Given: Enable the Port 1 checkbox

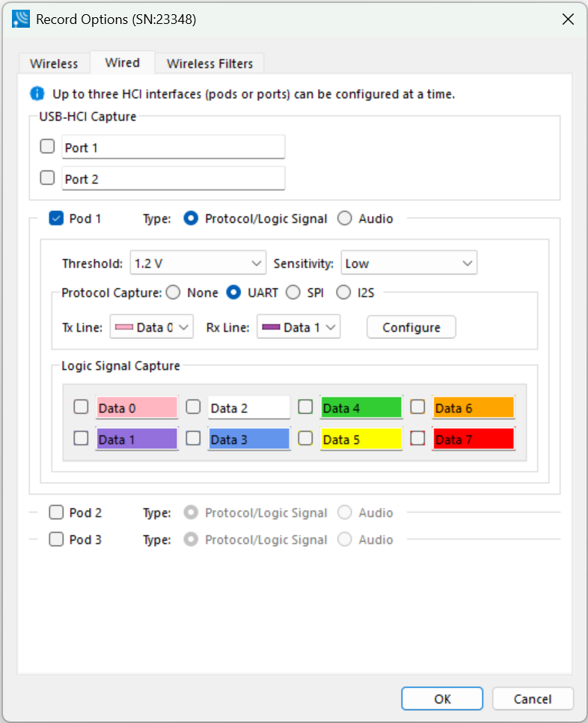Looking at the screenshot, I should (x=47, y=147).
